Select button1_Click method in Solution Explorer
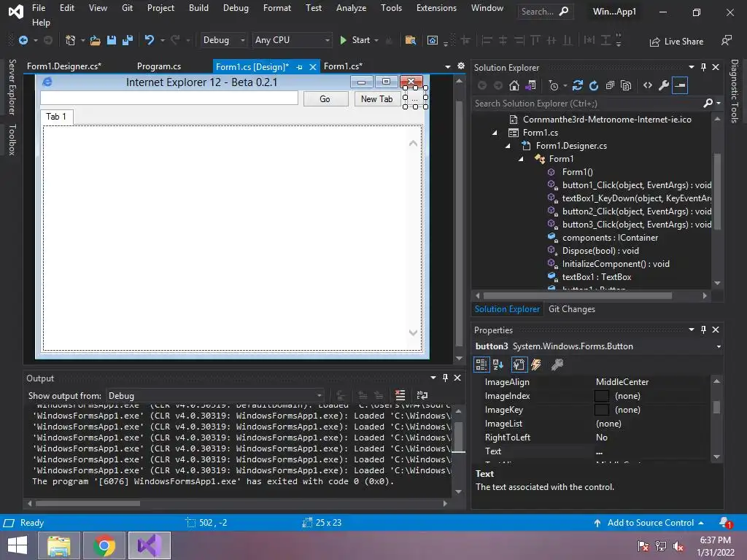Screen dimensions: 747x560 pos(636,185)
